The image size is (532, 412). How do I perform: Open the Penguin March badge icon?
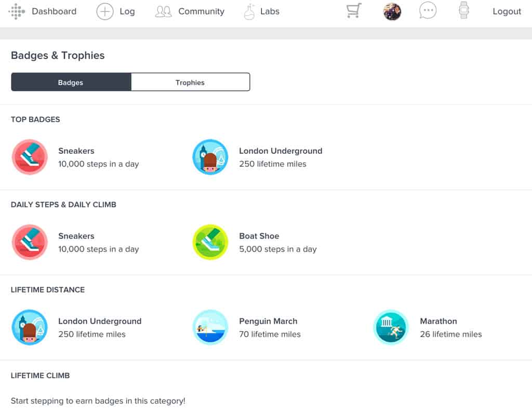pos(210,327)
